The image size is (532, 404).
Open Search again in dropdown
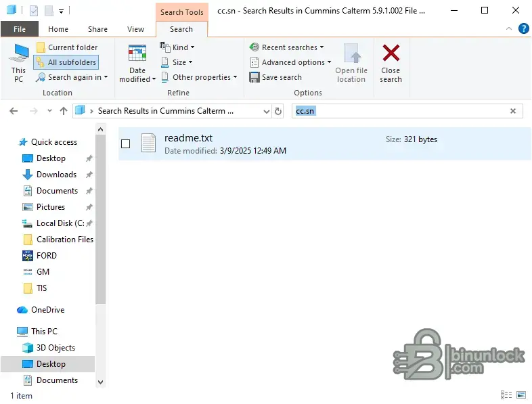72,77
